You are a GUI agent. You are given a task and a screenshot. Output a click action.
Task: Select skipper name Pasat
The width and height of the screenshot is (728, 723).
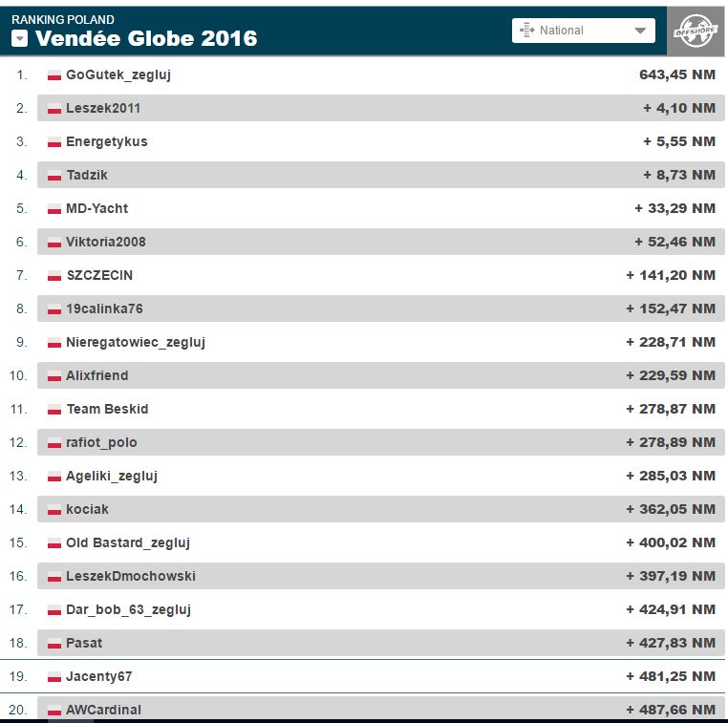coord(84,643)
